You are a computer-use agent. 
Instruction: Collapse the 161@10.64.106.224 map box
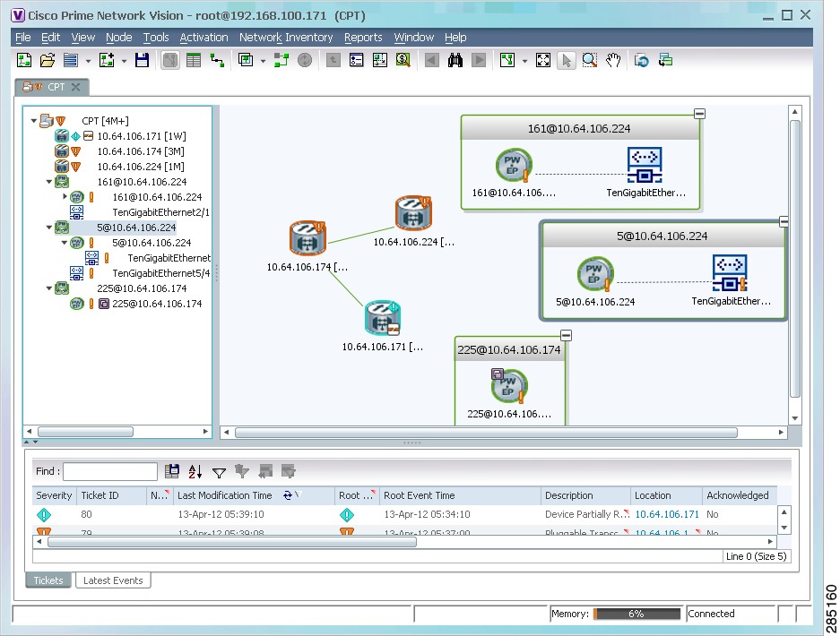point(699,114)
